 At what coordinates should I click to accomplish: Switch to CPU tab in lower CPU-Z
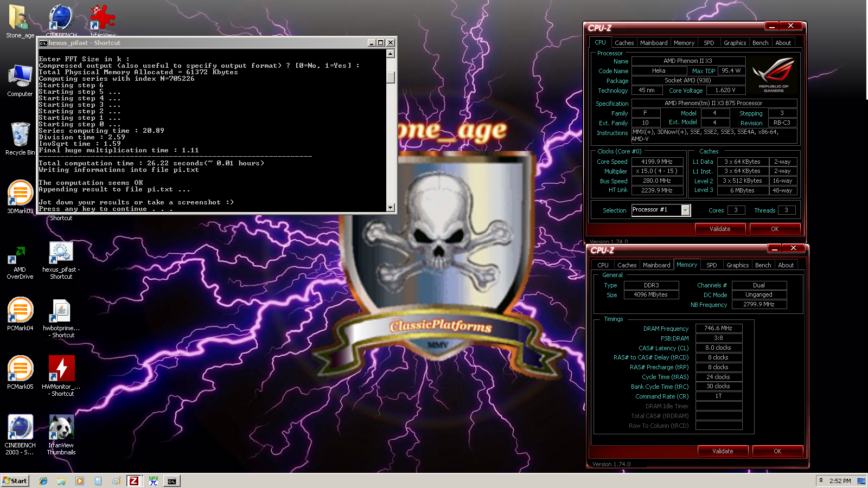603,265
